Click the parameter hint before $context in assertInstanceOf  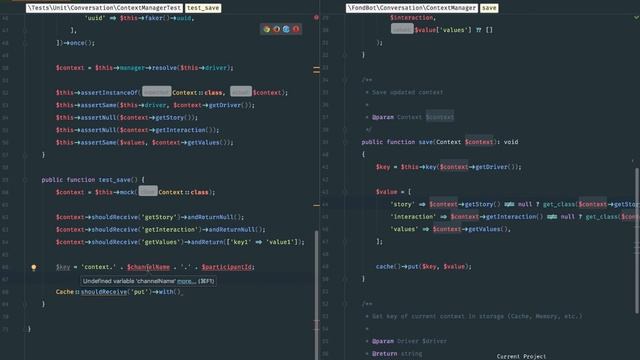pyautogui.click(x=241, y=91)
